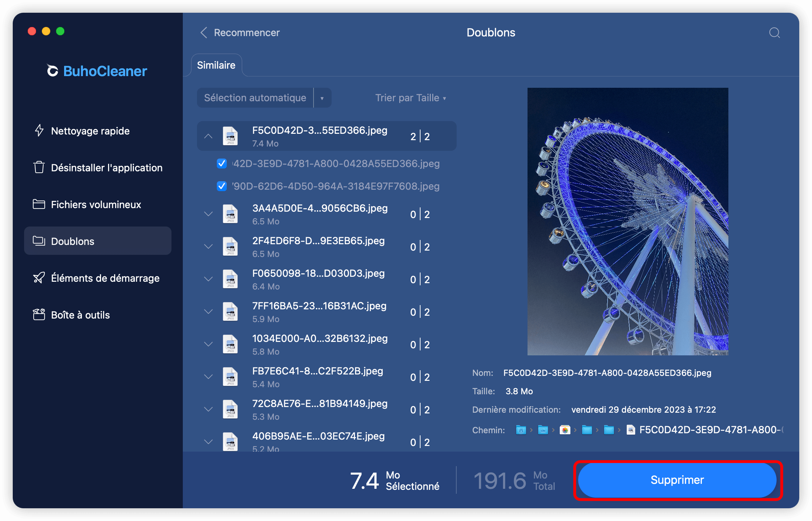
Task: Click the Sélection automatique button
Action: click(x=255, y=98)
